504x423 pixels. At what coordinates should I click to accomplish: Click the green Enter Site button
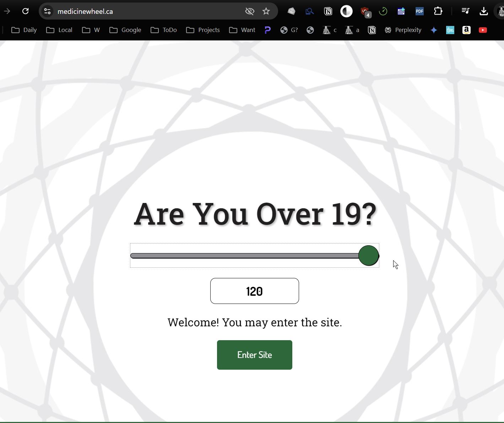tap(254, 355)
